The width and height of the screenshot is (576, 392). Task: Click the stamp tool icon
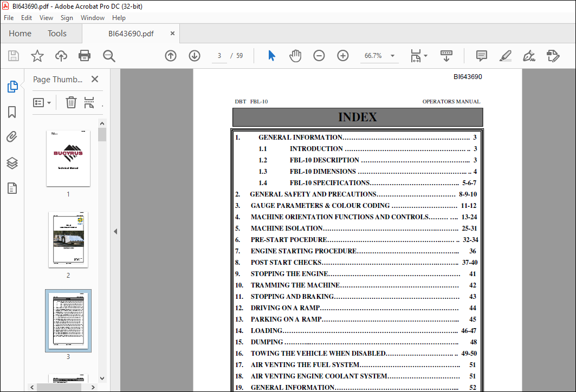tap(553, 56)
